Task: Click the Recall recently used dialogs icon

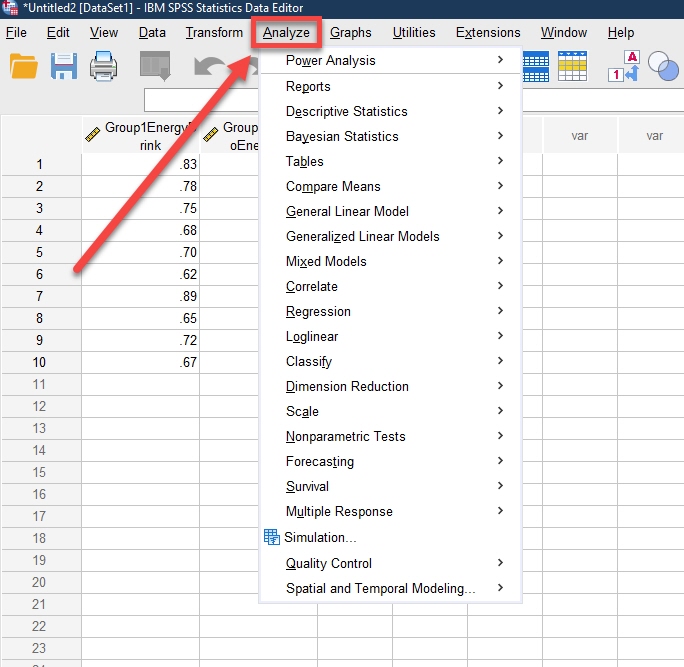Action: (x=155, y=66)
